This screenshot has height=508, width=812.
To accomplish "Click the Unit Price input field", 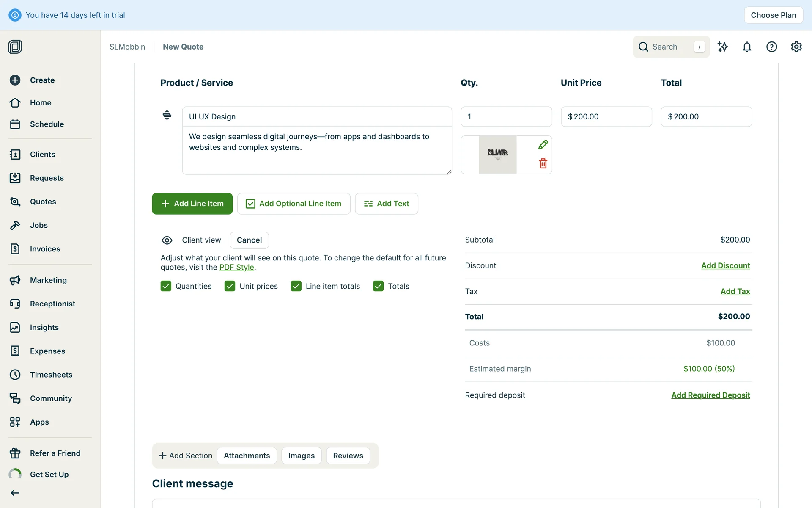I will pyautogui.click(x=606, y=116).
